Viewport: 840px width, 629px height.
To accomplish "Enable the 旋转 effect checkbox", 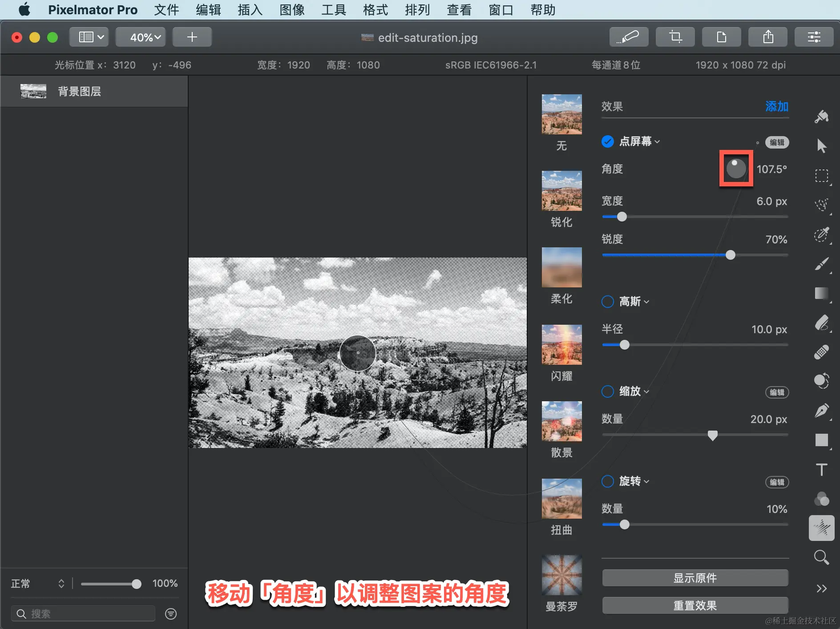I will [607, 481].
